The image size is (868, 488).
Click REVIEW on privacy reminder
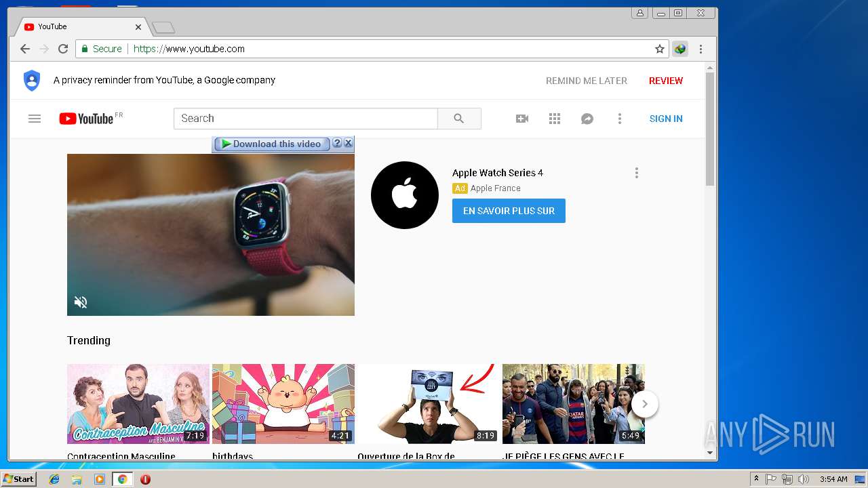666,81
